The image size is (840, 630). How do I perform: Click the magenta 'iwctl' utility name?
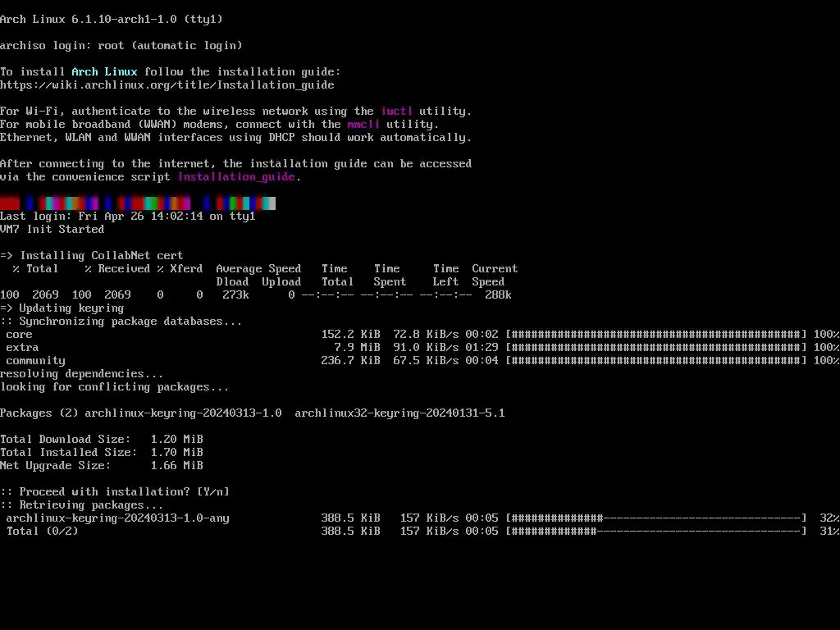(396, 111)
